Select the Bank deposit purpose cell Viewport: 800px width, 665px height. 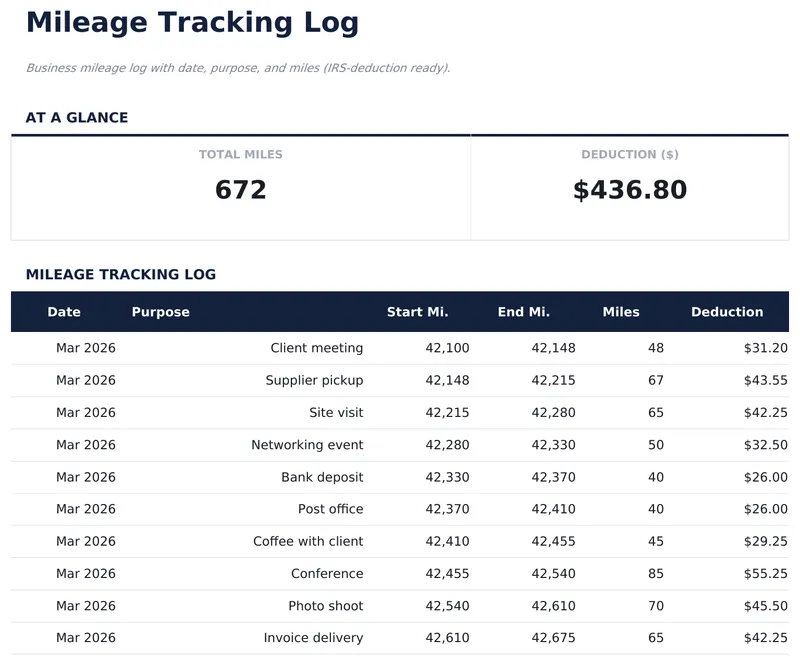(322, 477)
